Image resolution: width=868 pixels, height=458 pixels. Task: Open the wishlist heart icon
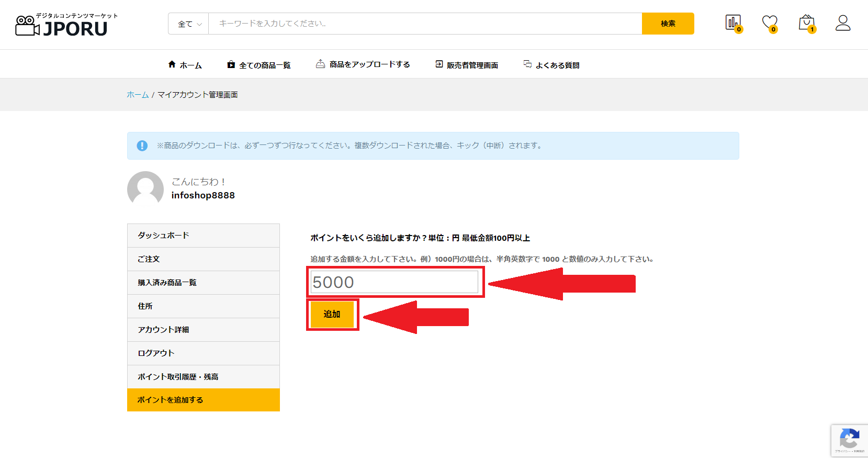(769, 23)
